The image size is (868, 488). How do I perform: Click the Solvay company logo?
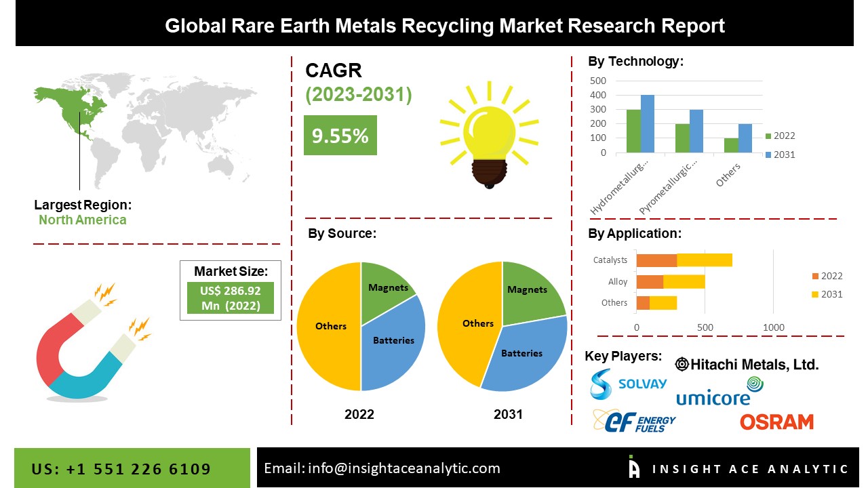[x=627, y=384]
